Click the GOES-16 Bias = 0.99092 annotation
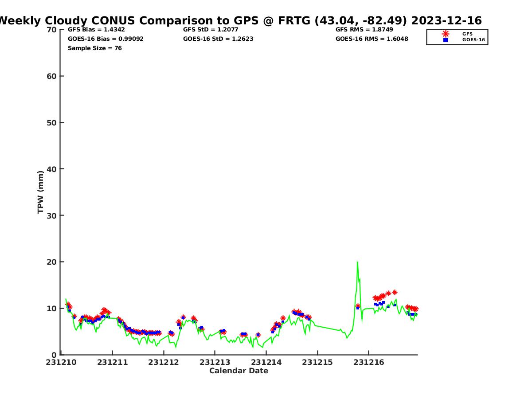 pyautogui.click(x=106, y=39)
